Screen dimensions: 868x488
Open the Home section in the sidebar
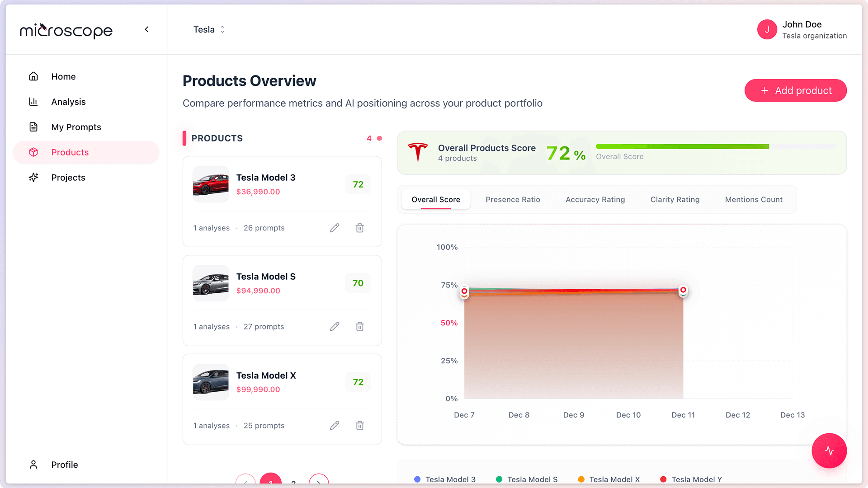63,76
